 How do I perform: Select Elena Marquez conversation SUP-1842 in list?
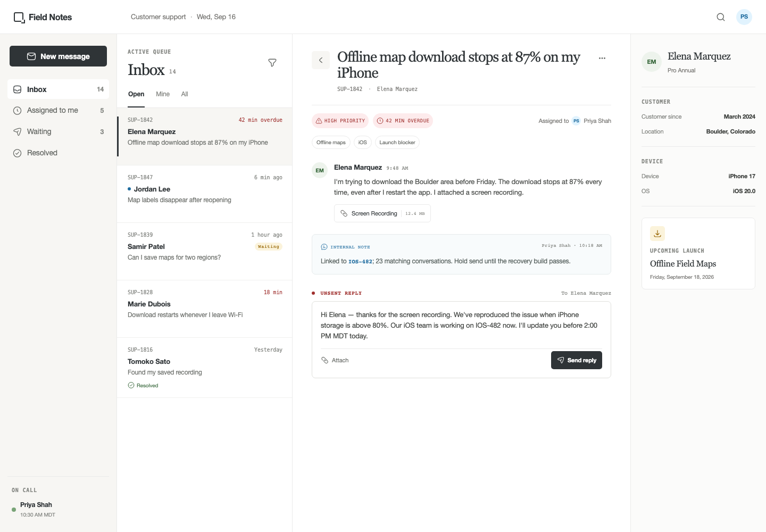point(205,136)
